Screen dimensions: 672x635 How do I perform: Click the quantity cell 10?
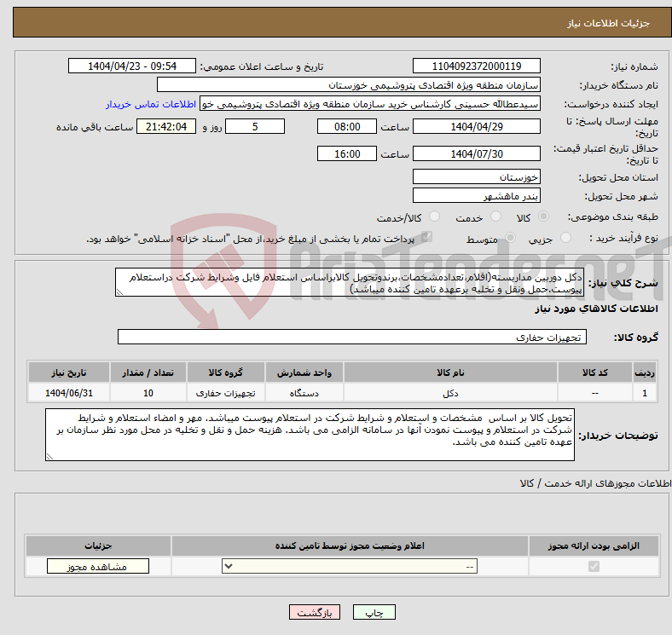148,393
